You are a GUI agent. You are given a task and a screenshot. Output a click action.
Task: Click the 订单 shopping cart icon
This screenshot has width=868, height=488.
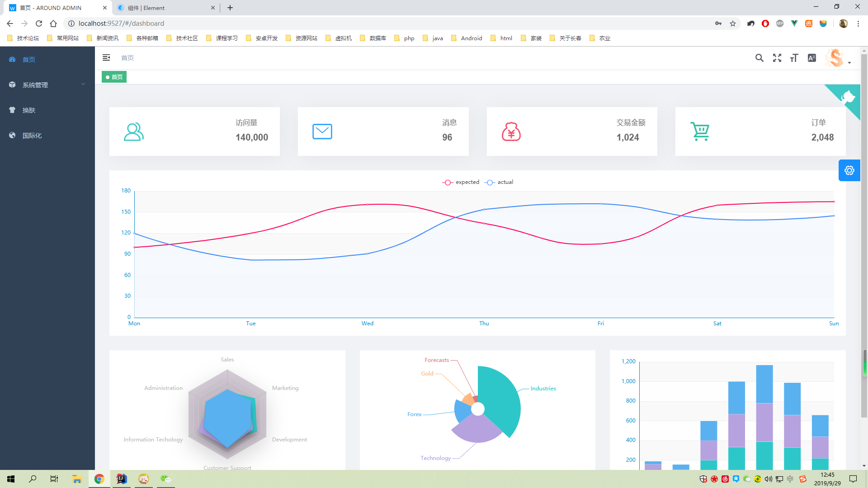tap(700, 131)
